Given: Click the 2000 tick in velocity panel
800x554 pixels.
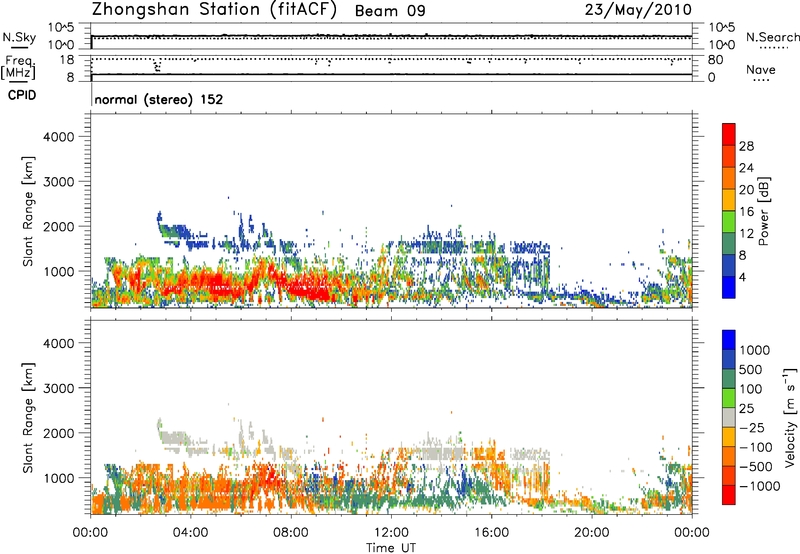Looking at the screenshot, I should click(x=58, y=433).
